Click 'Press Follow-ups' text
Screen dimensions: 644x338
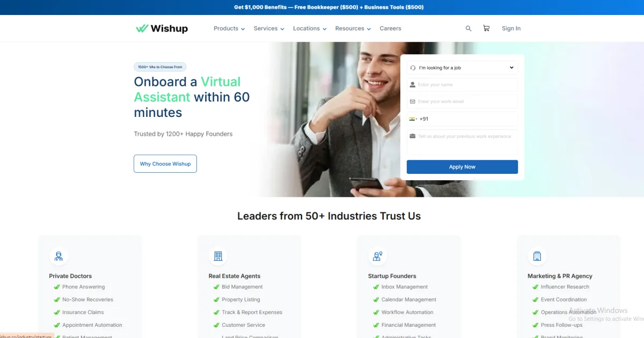561,325
